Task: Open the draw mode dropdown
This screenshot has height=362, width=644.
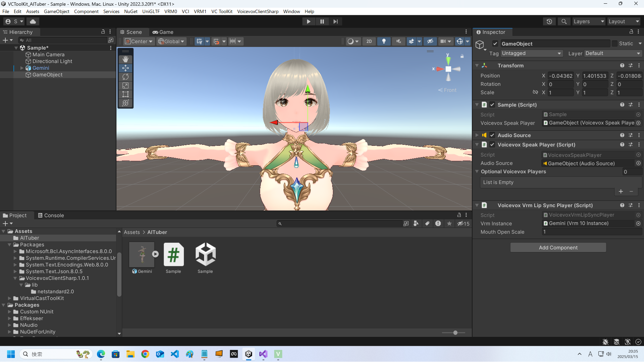Action: [x=353, y=41]
